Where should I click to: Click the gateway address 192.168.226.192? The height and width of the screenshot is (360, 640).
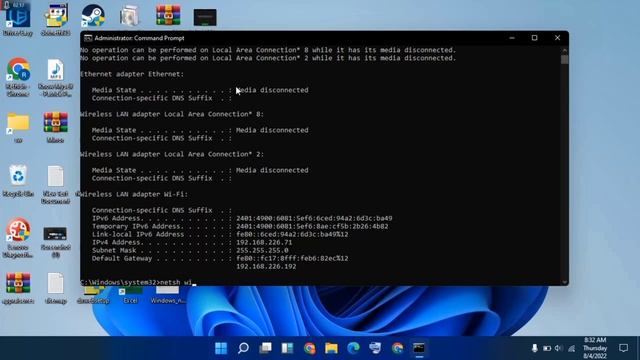pyautogui.click(x=266, y=266)
